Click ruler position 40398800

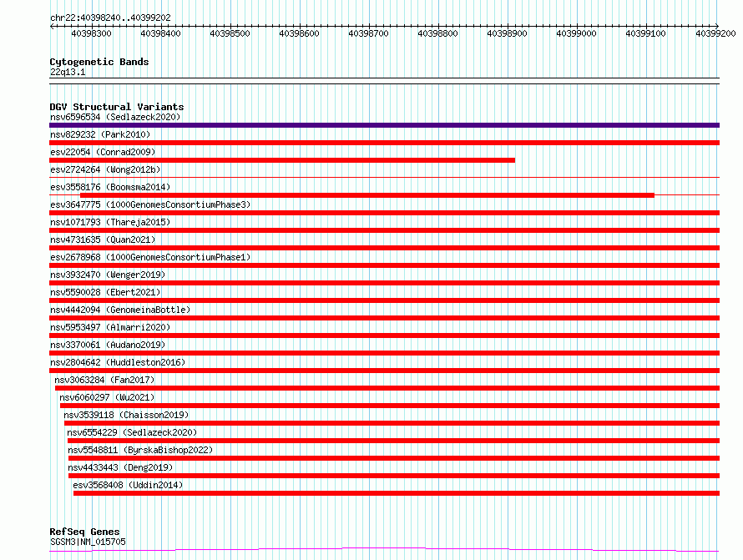437,33
